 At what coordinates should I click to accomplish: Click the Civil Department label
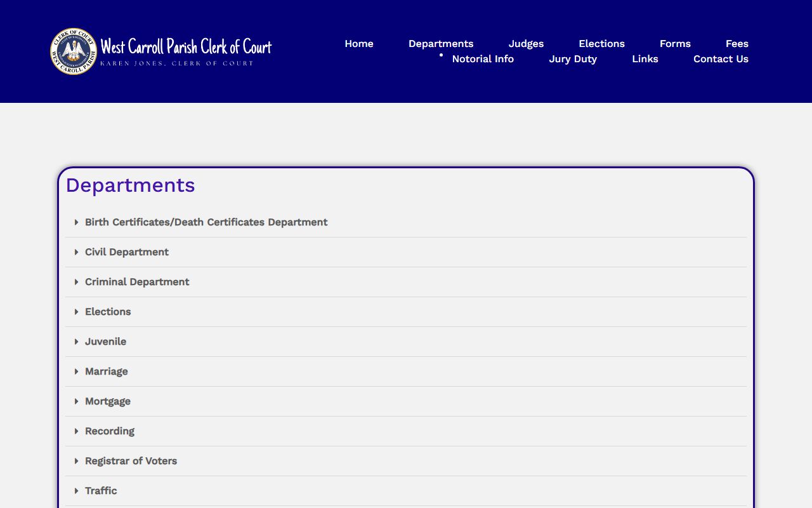tap(127, 252)
